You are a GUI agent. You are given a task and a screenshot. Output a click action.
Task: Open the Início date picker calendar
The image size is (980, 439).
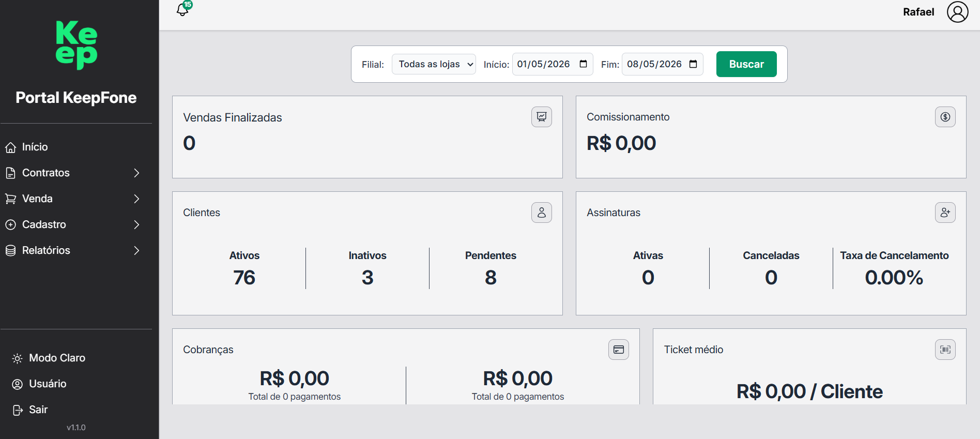click(583, 64)
